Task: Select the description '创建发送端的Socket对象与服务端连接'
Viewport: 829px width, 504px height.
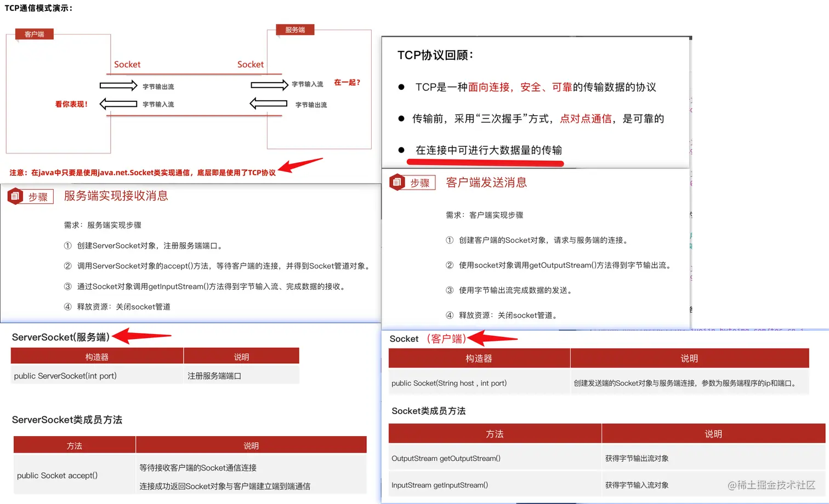Action: (x=684, y=383)
